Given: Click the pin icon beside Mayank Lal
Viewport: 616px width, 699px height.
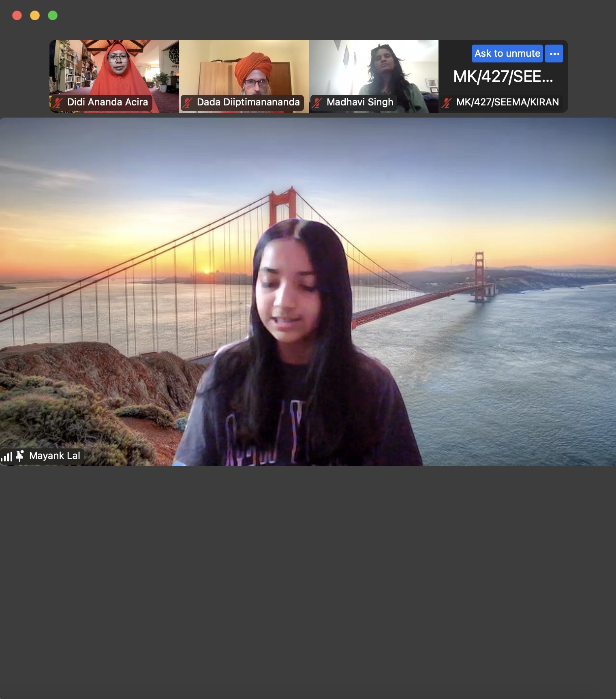Looking at the screenshot, I should point(20,456).
